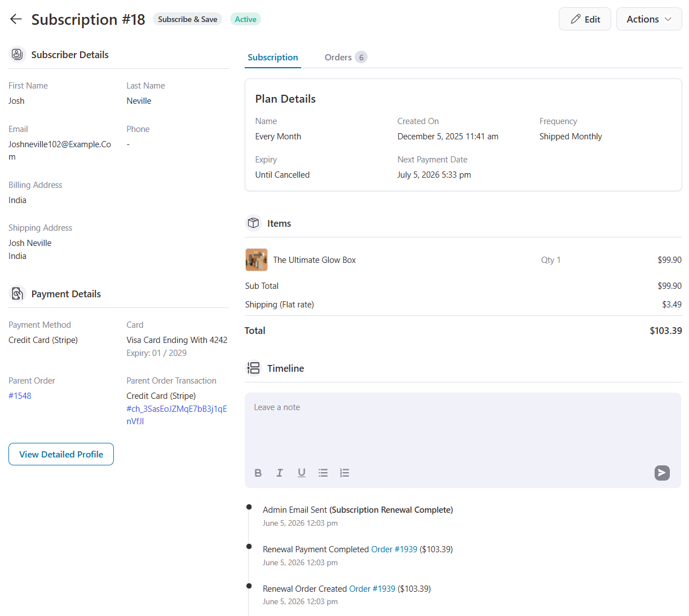
Task: Click 'Visa Card Ending With 4242' text
Action: (177, 340)
